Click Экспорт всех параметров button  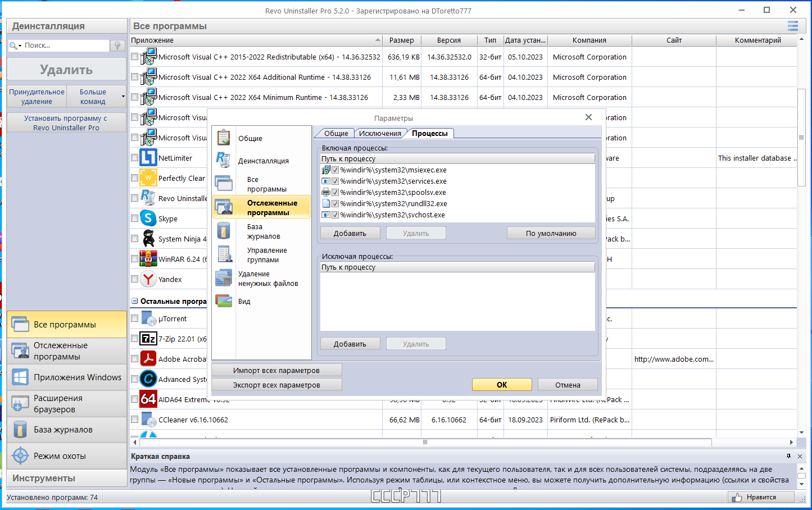click(276, 385)
